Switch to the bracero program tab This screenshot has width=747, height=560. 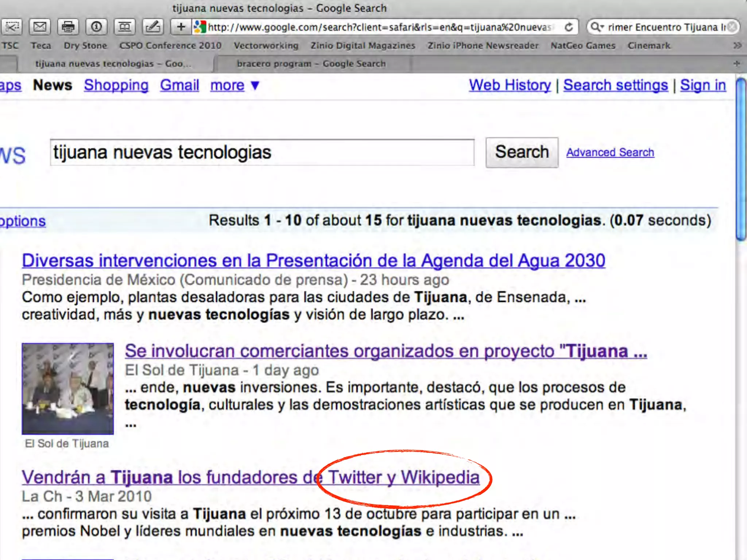(311, 64)
